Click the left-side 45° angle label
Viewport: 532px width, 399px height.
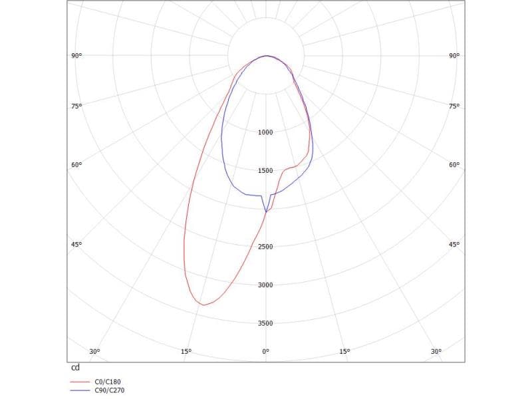tap(76, 245)
